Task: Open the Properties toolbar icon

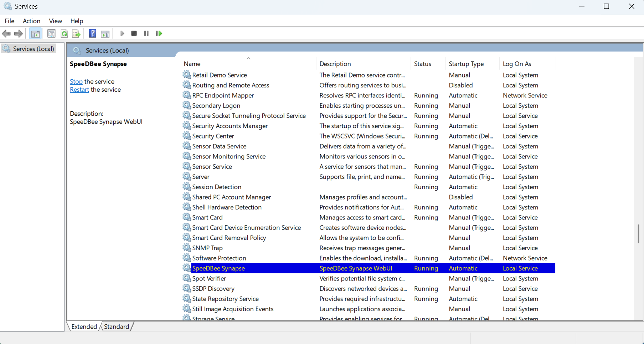Action: tap(51, 34)
